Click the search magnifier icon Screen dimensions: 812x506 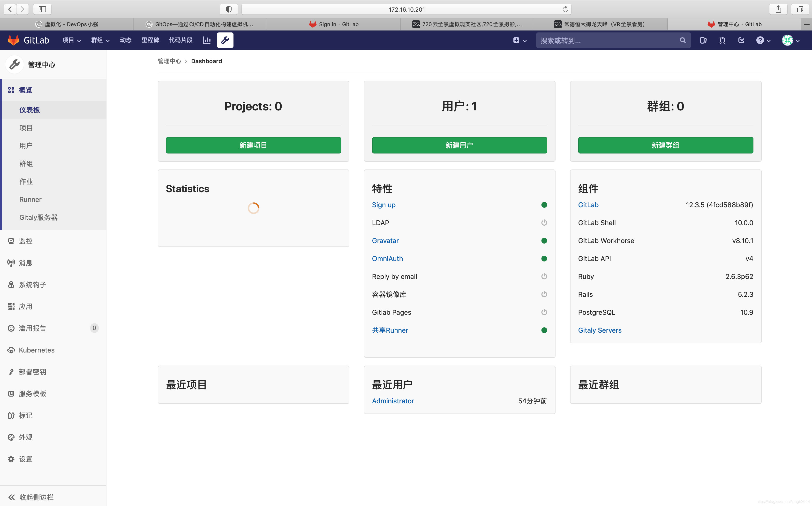point(683,40)
